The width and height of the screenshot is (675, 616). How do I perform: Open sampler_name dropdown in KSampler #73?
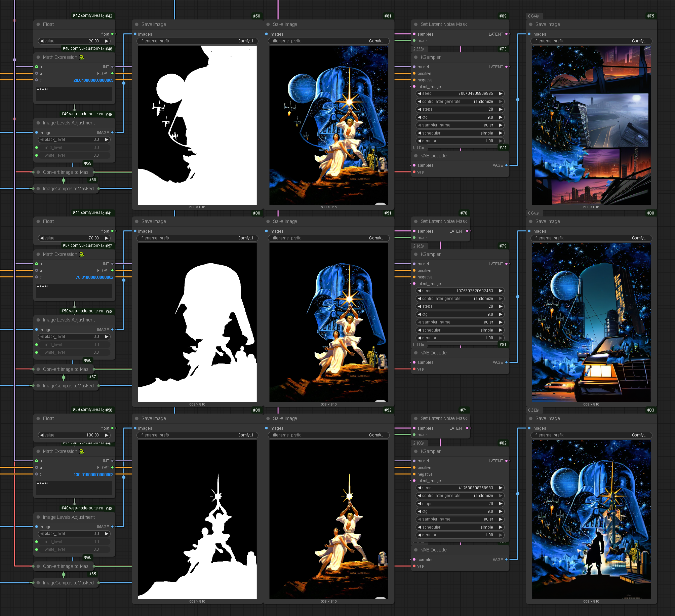tap(460, 125)
